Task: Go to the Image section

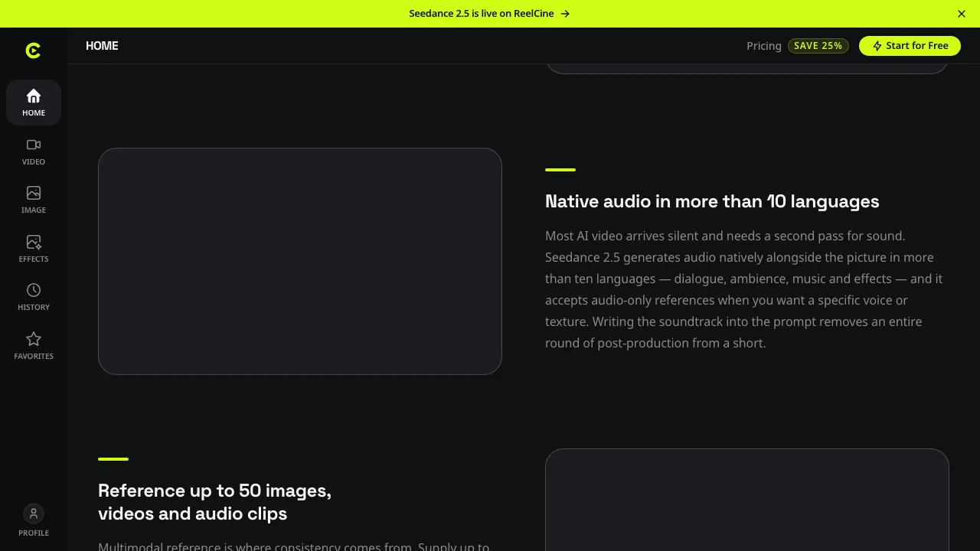Action: click(34, 200)
